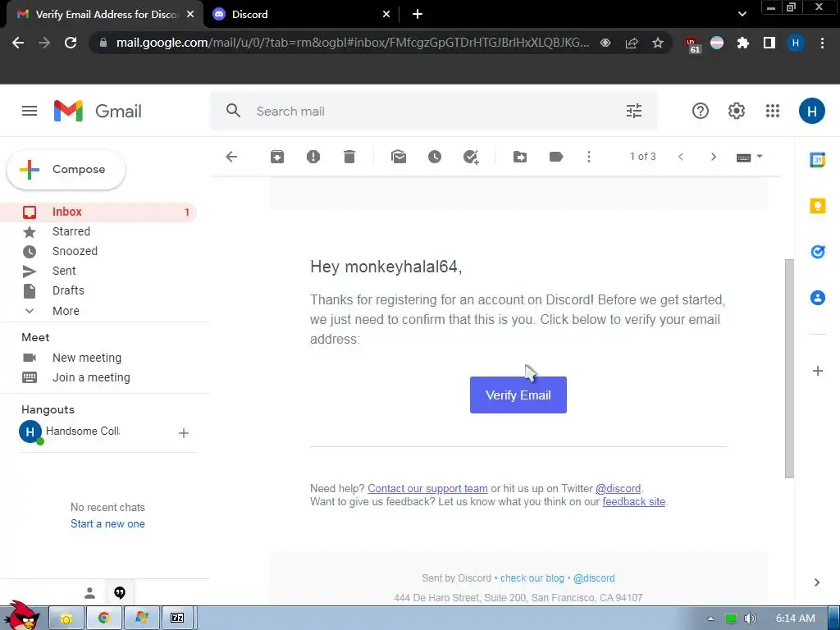840x630 pixels.
Task: Select Verify Email Address Gmail tab
Action: [105, 15]
